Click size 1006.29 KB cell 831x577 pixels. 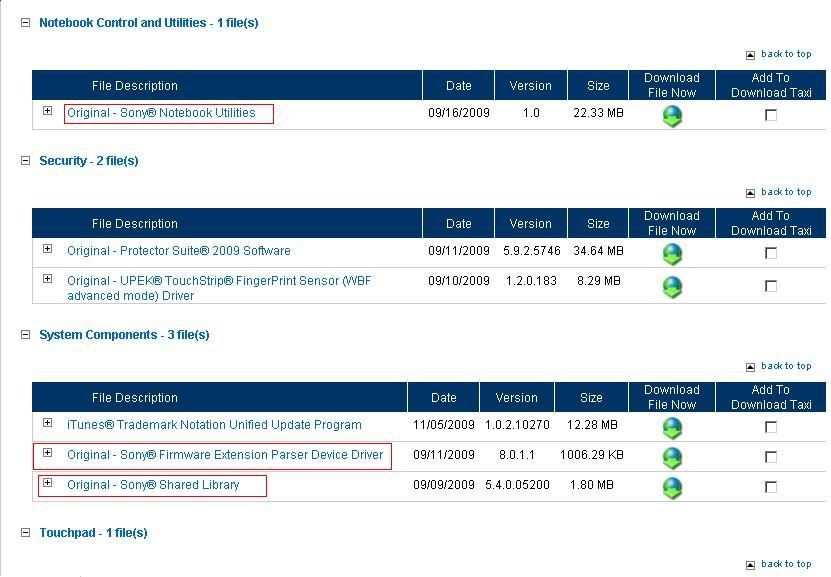[x=592, y=455]
